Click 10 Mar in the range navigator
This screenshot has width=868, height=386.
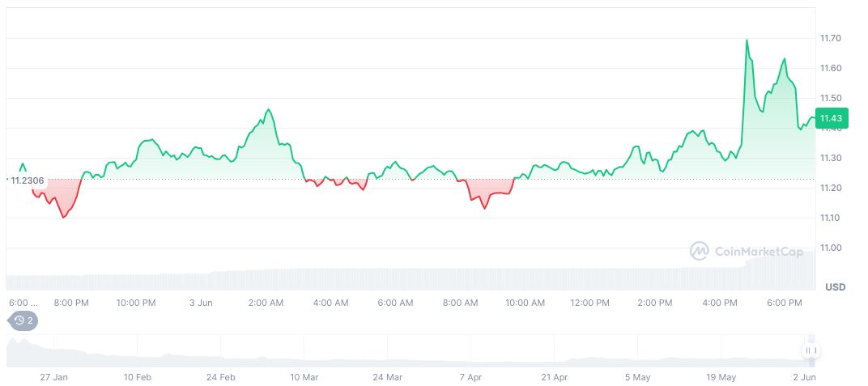tap(304, 377)
